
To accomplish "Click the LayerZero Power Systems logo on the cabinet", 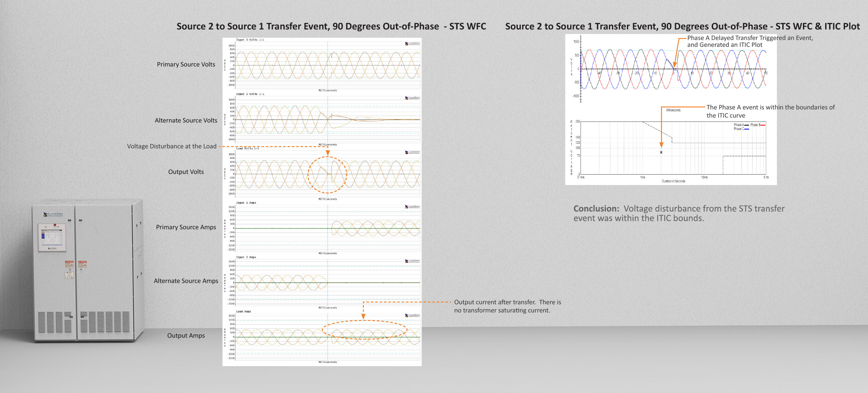I will click(x=53, y=214).
